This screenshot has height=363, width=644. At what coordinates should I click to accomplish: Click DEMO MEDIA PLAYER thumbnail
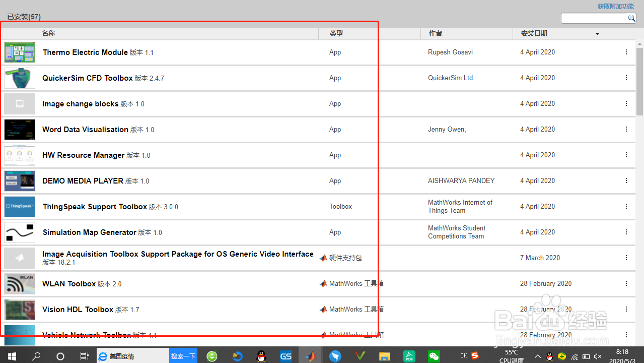[20, 181]
